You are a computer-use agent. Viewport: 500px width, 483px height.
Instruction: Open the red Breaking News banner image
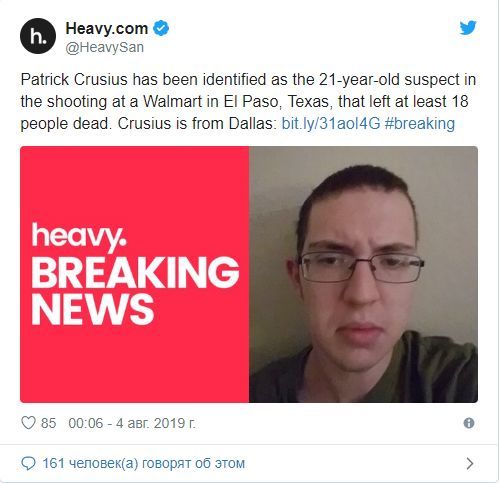[135, 274]
